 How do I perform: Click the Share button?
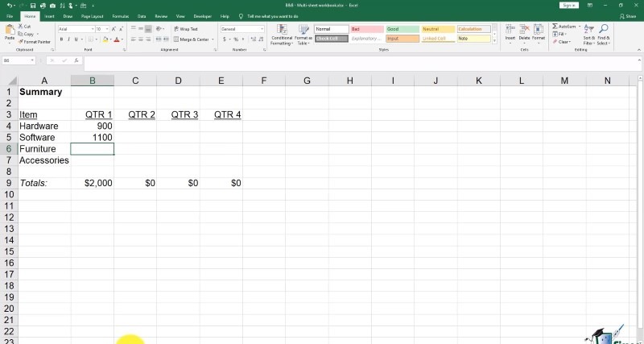[x=626, y=16]
